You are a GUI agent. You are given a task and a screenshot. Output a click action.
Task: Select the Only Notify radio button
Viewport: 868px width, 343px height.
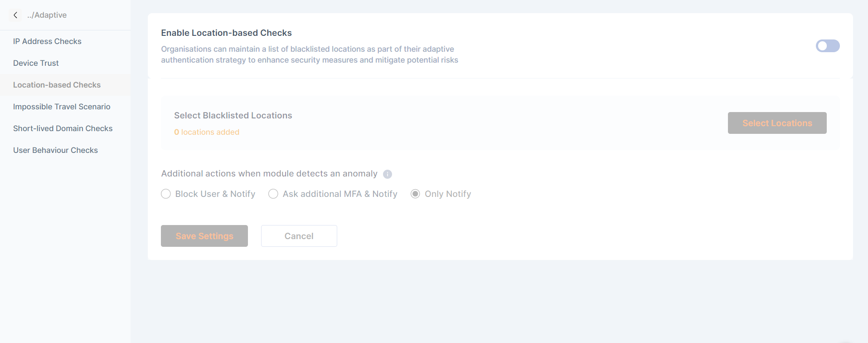[415, 194]
